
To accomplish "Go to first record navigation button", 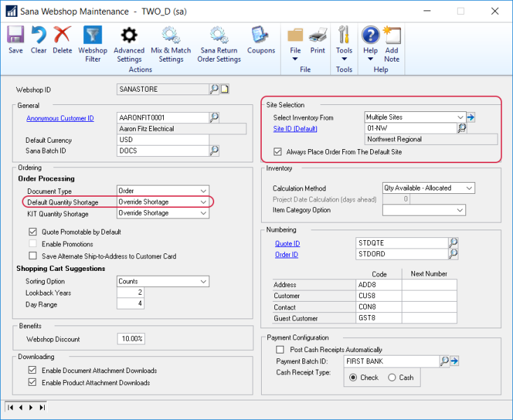I will point(10,407).
